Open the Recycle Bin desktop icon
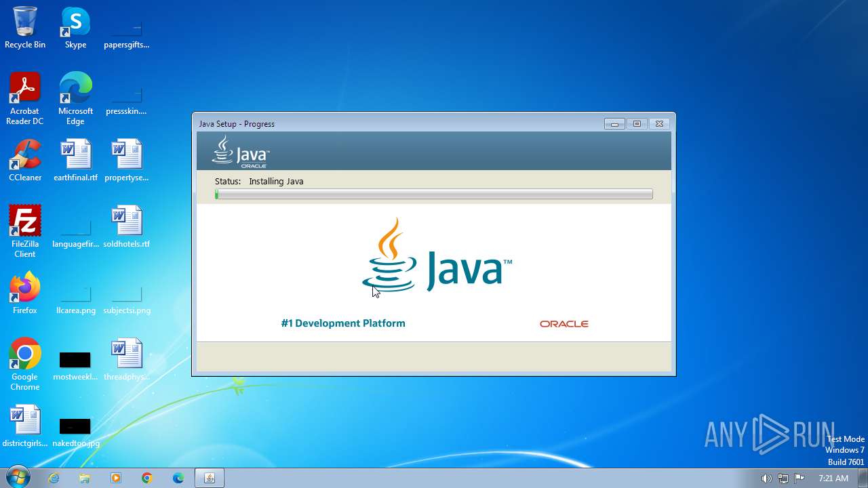The width and height of the screenshot is (868, 488). (x=25, y=28)
